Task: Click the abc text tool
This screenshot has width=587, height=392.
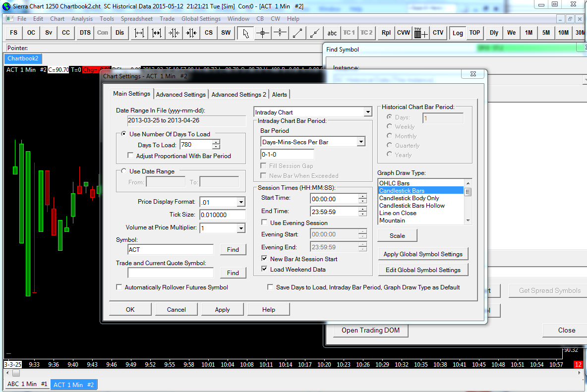Action: click(x=332, y=33)
